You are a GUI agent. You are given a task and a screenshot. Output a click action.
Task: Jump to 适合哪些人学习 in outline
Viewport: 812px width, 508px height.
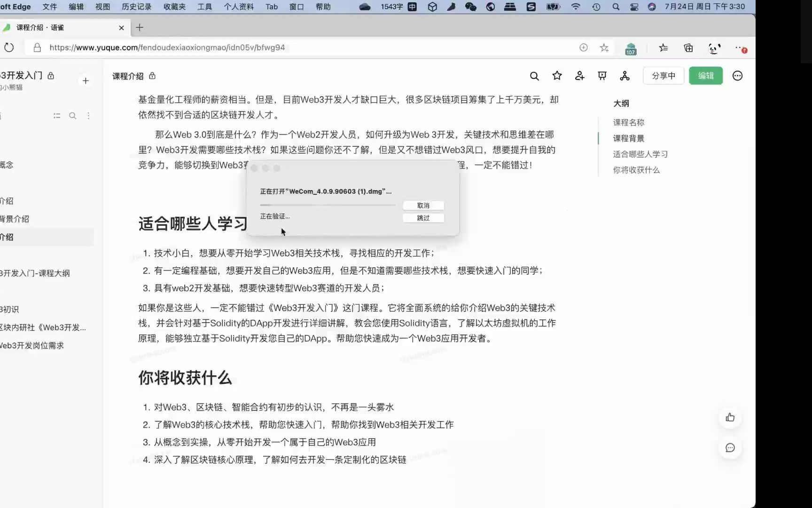[640, 154]
